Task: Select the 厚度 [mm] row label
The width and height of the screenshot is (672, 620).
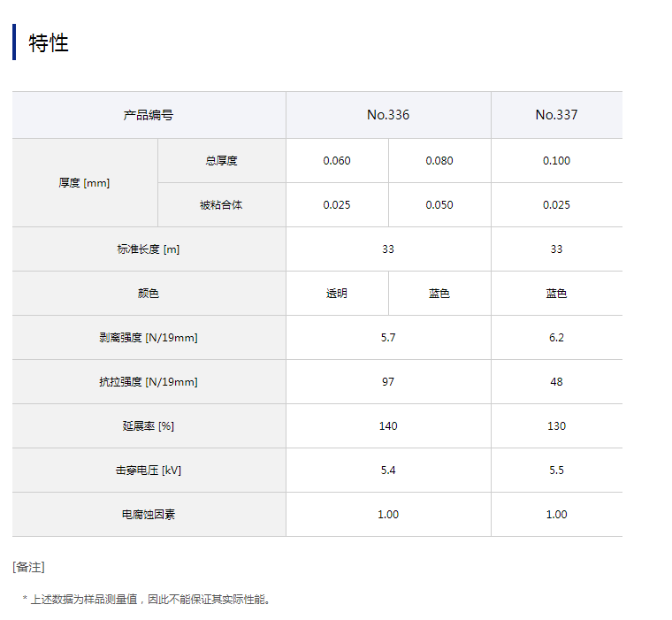Action: click(85, 183)
